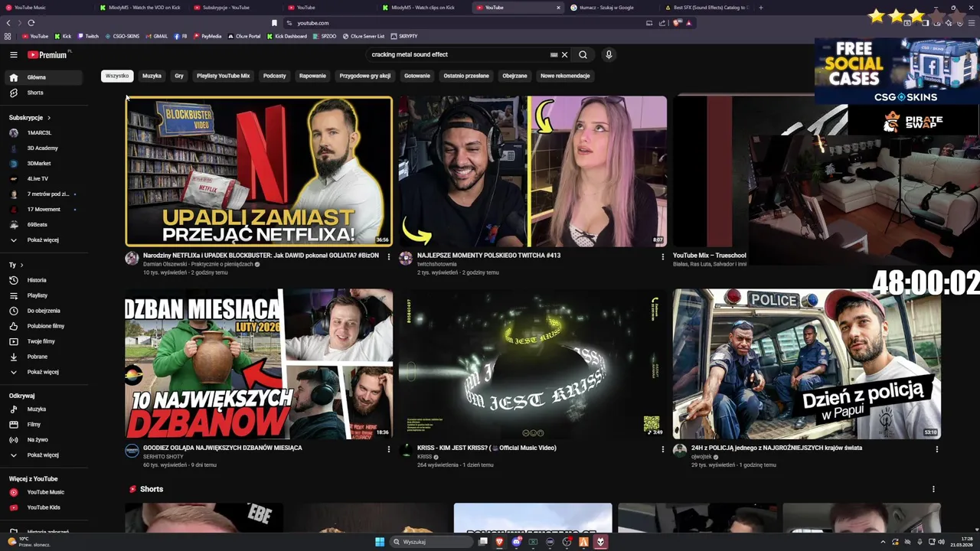Viewport: 980px width, 551px height.
Task: Open the on-screen keyboard icon in search box
Action: click(x=554, y=55)
